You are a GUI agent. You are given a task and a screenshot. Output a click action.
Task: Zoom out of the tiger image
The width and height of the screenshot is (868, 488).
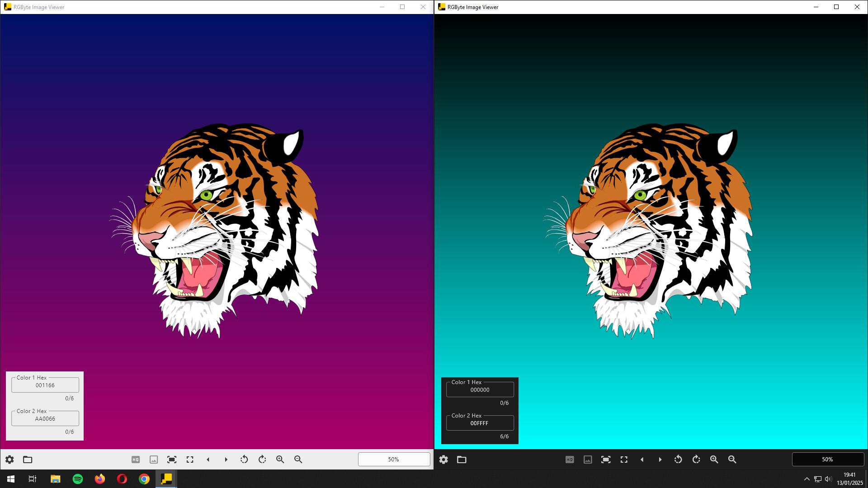(x=298, y=459)
